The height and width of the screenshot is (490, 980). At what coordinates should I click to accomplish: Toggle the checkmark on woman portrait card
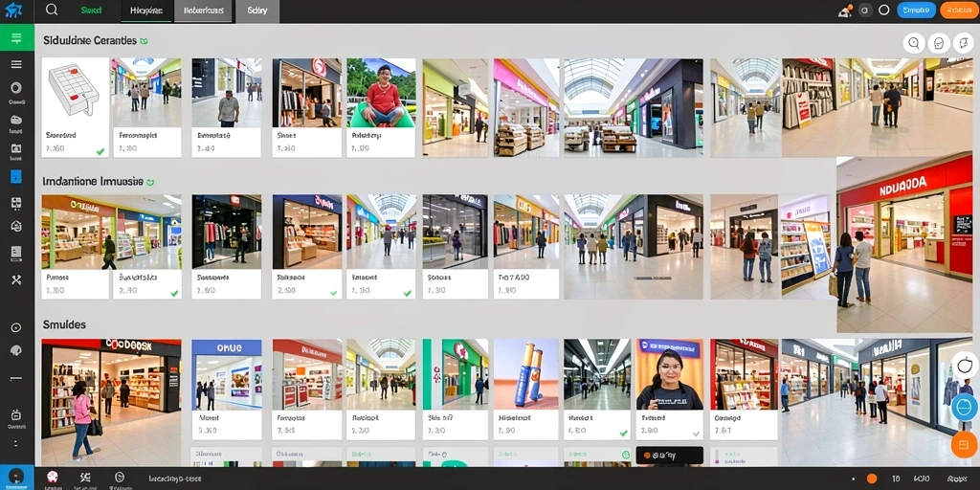tap(697, 434)
